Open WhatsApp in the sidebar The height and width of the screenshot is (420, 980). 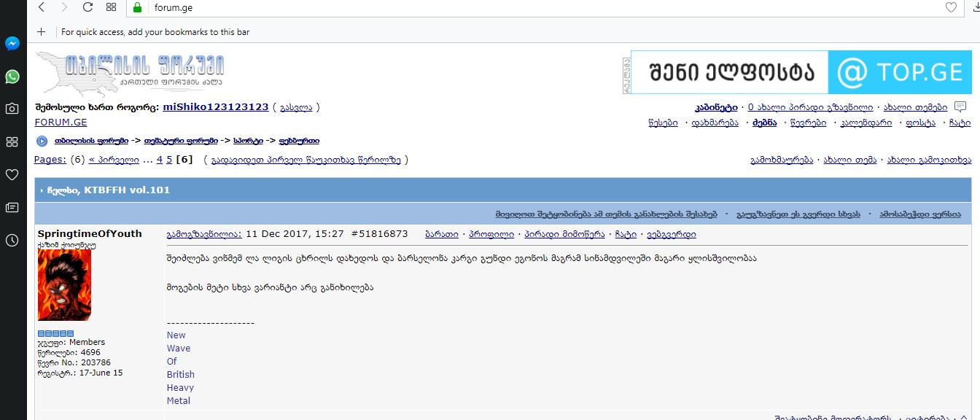coord(12,76)
